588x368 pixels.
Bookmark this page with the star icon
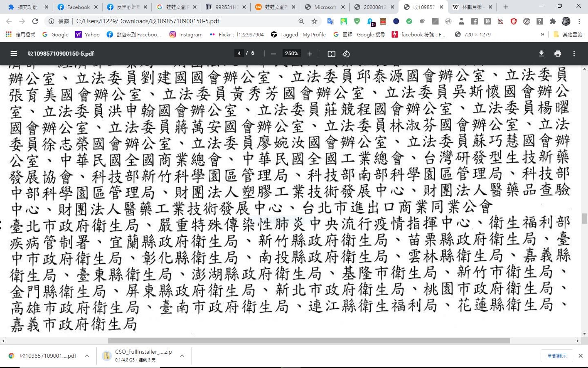coord(314,21)
